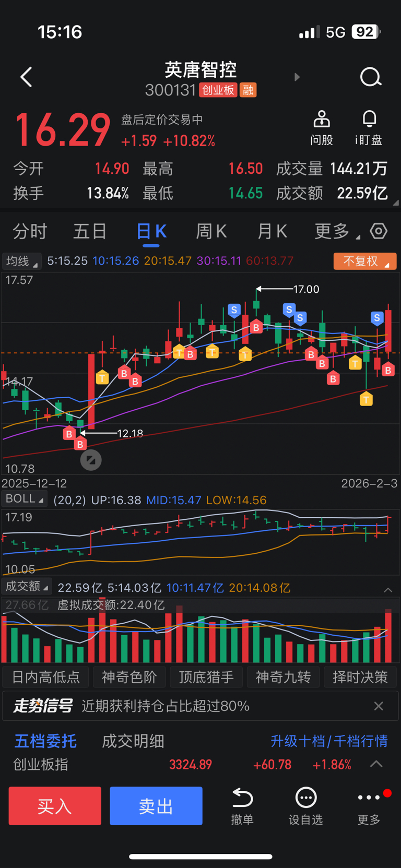Switch to 分时 chart tab
This screenshot has height=868, width=401.
[x=30, y=231]
